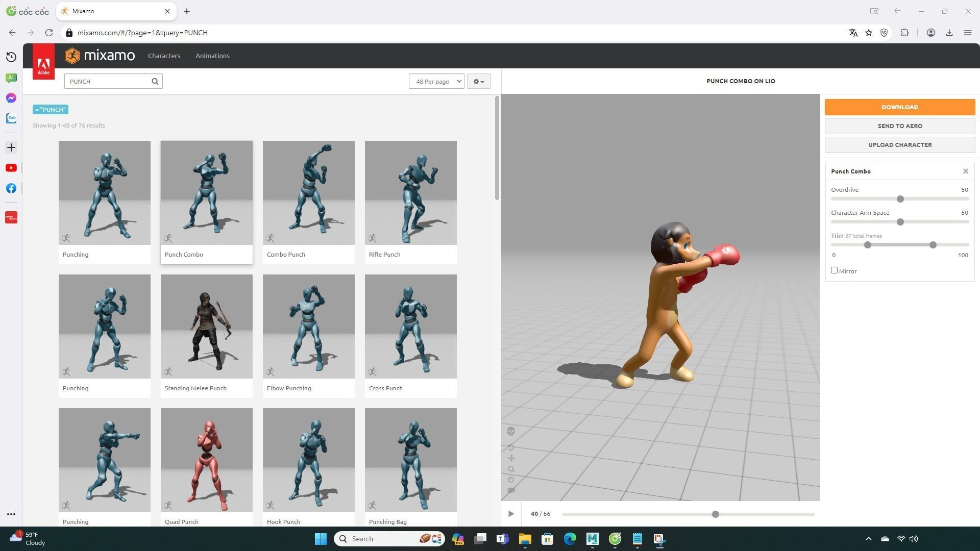Open the weather widget showing 59°F Cloudy

coord(28,539)
